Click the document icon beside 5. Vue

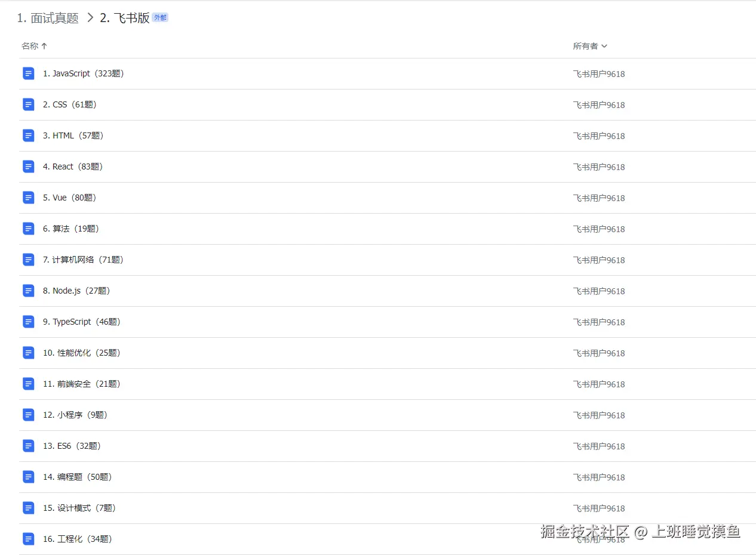pyautogui.click(x=29, y=198)
